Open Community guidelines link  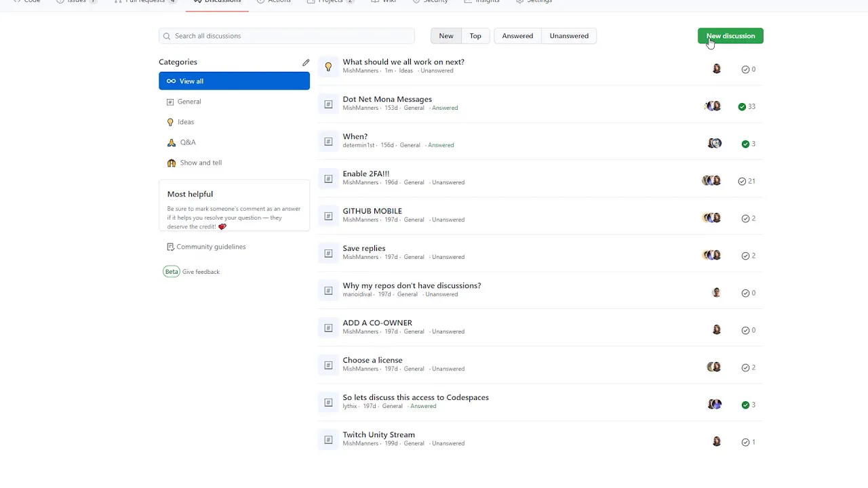click(x=211, y=247)
